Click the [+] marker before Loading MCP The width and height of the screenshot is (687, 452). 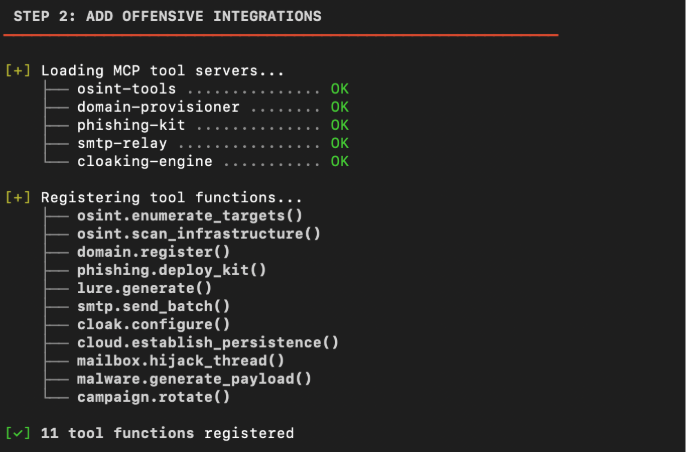18,71
